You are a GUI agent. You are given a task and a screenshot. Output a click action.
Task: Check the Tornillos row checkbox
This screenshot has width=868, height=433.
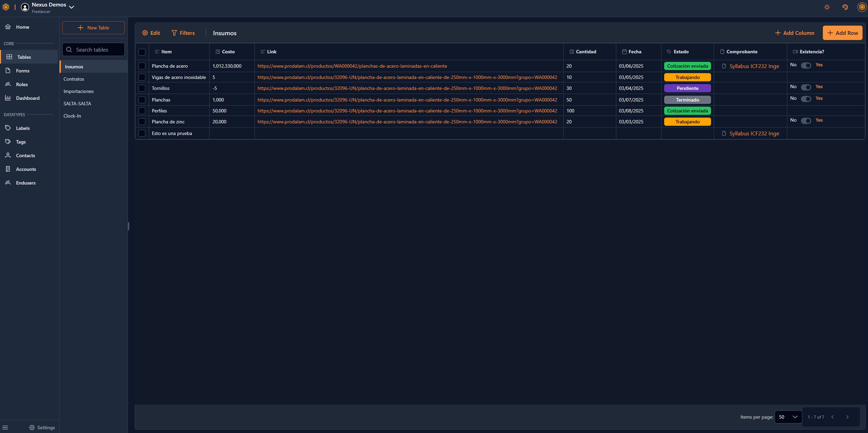coord(142,88)
